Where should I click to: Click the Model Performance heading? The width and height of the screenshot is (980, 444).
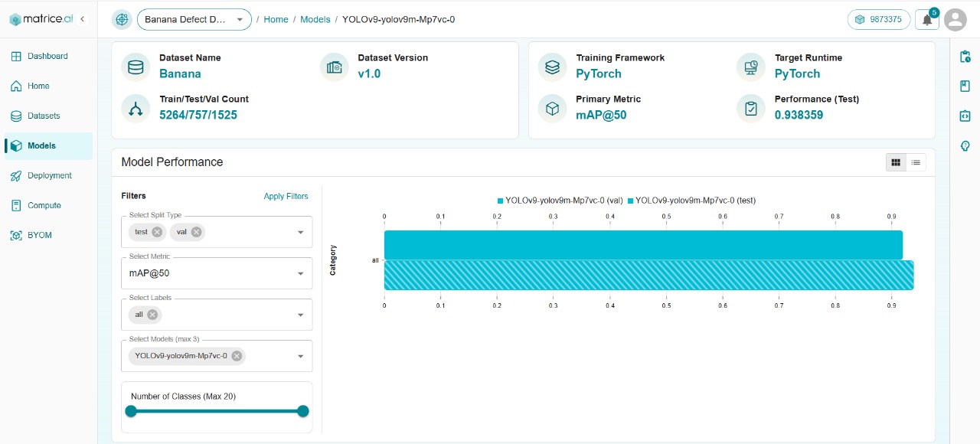pyautogui.click(x=172, y=162)
